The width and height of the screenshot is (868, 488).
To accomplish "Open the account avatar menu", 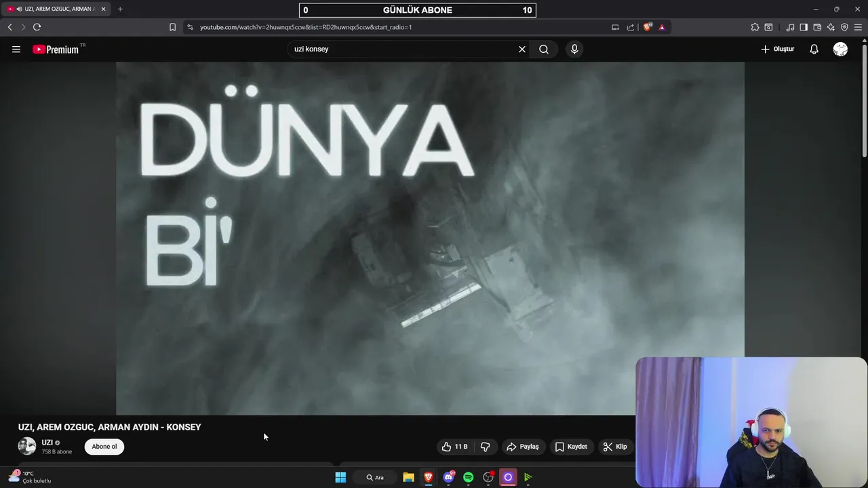I will click(840, 49).
